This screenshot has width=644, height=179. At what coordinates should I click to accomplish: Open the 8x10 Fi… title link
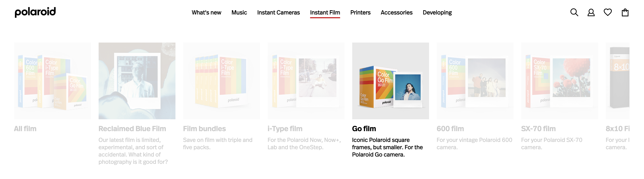click(617, 129)
